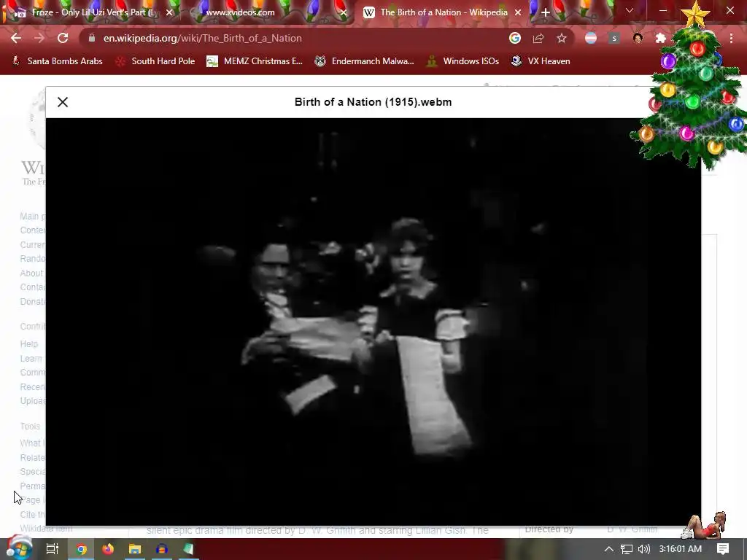Image resolution: width=747 pixels, height=560 pixels.
Task: Open the Windows ISOs bookmark
Action: tap(462, 61)
